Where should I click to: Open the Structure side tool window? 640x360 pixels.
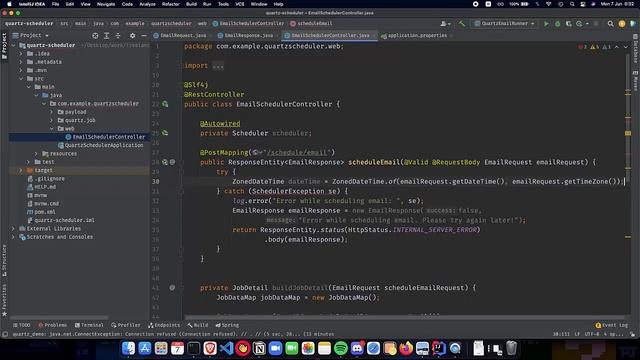tap(4, 260)
